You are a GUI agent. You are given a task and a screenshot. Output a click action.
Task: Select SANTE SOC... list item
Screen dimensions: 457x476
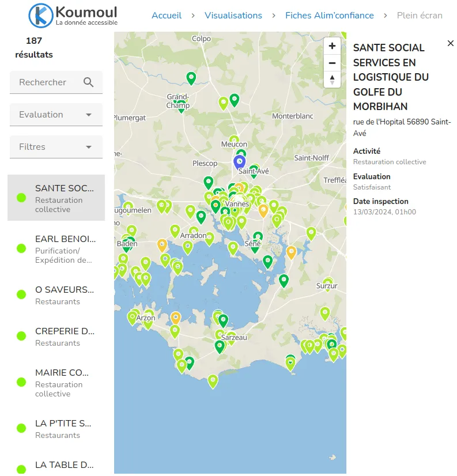(56, 198)
